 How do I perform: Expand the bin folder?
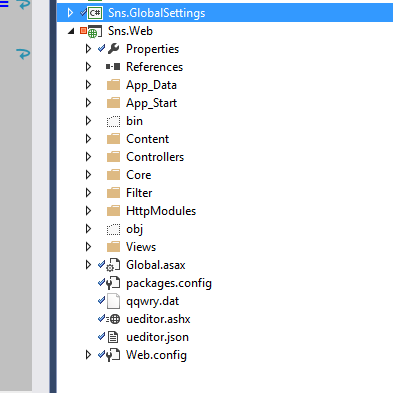pyautogui.click(x=88, y=121)
